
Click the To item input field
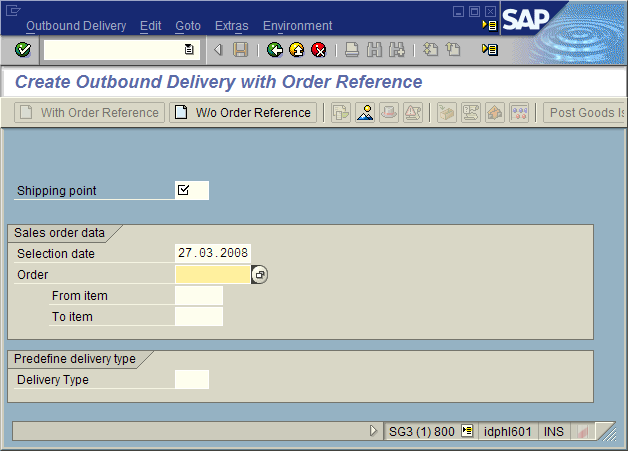pyautogui.click(x=199, y=316)
